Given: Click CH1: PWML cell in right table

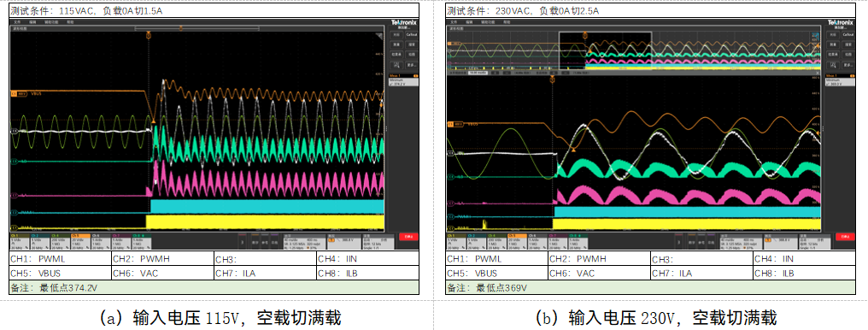Looking at the screenshot, I should click(x=497, y=258).
